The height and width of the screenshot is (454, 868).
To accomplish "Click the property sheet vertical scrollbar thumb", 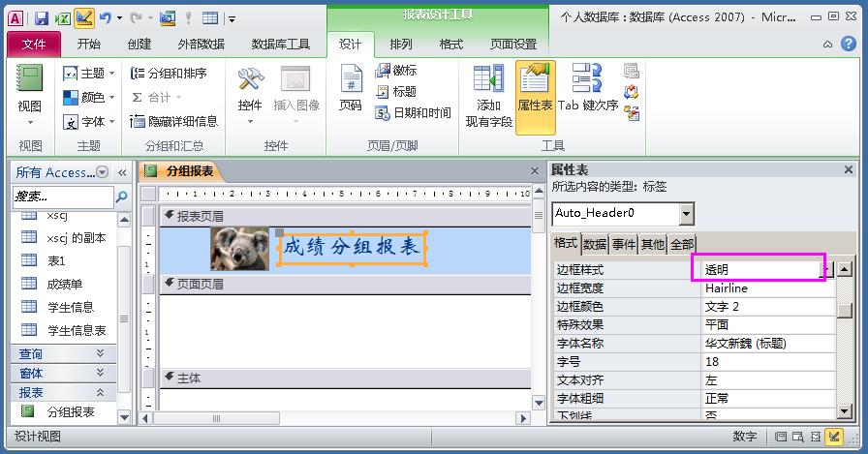I will click(844, 310).
